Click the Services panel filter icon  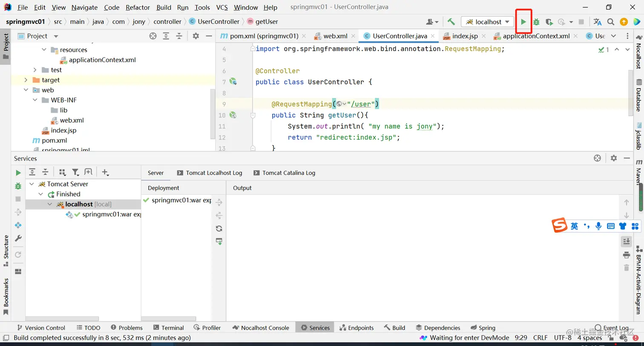click(x=75, y=172)
